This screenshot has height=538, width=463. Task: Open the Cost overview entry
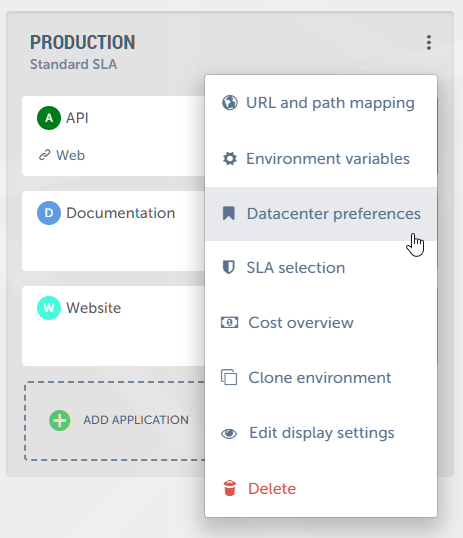coord(321,323)
